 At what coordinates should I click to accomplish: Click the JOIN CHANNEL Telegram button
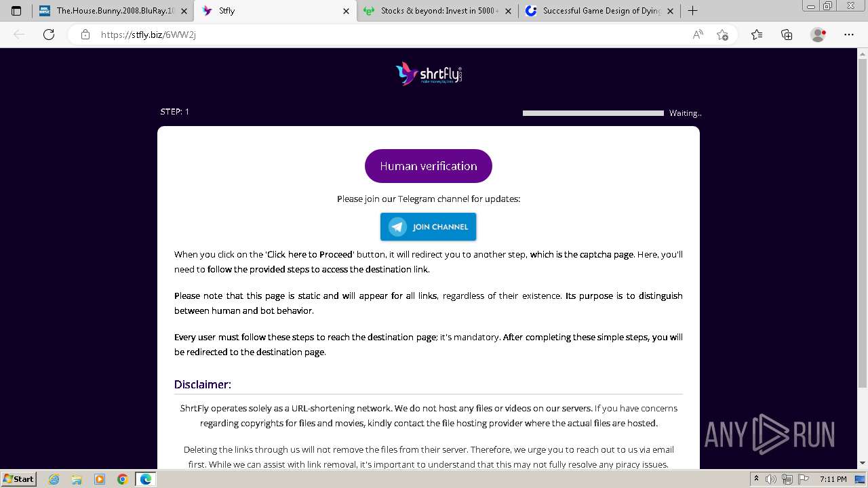click(429, 227)
